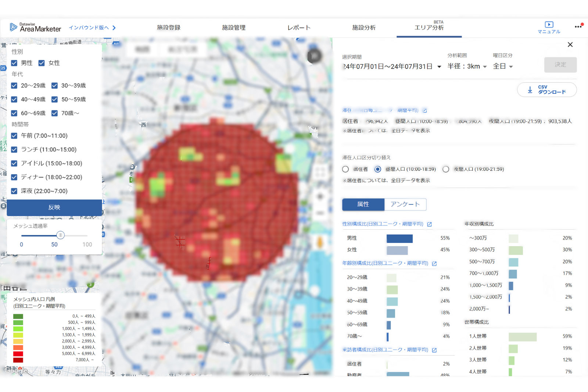Click the 1人世帯 59% bar

523,337
